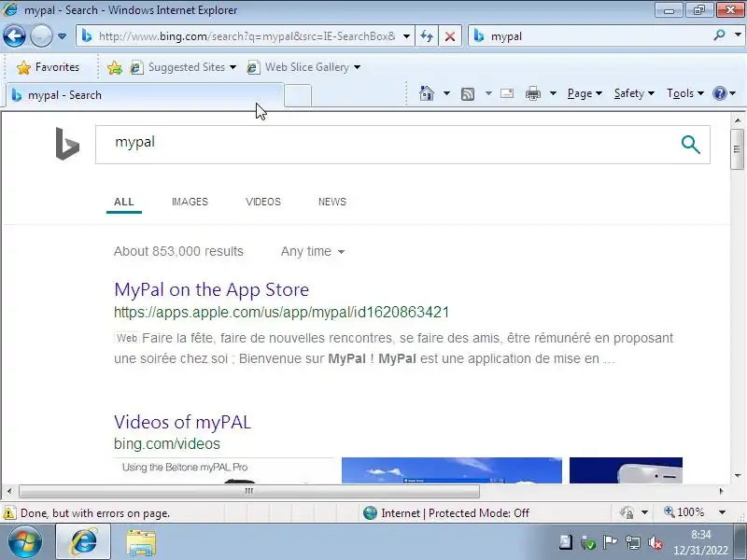Click Internet Explorer taskbar icon

pyautogui.click(x=83, y=542)
